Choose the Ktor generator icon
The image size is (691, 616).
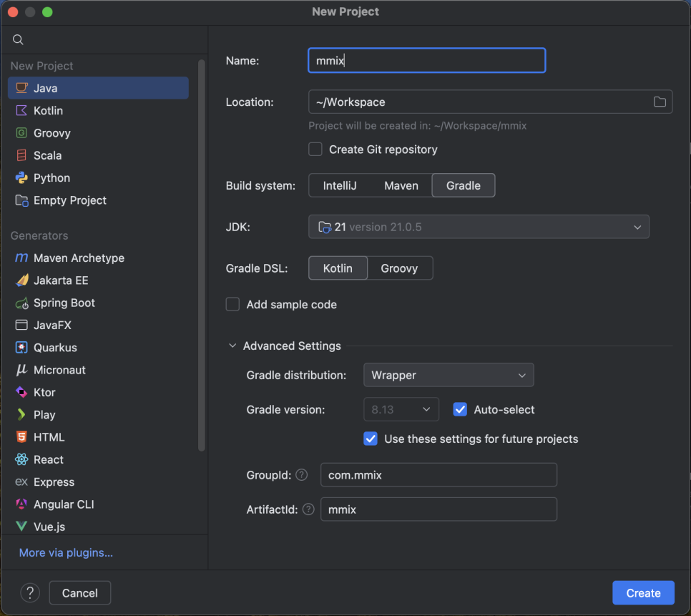tap(21, 392)
